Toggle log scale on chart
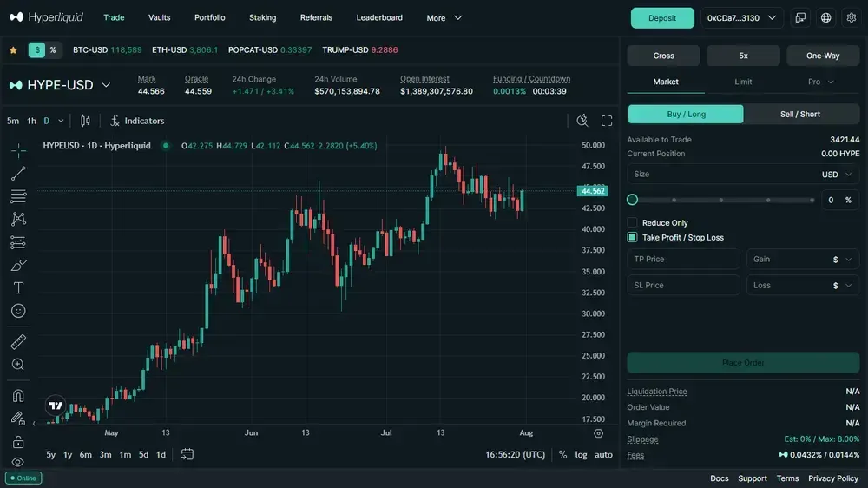 click(x=581, y=454)
